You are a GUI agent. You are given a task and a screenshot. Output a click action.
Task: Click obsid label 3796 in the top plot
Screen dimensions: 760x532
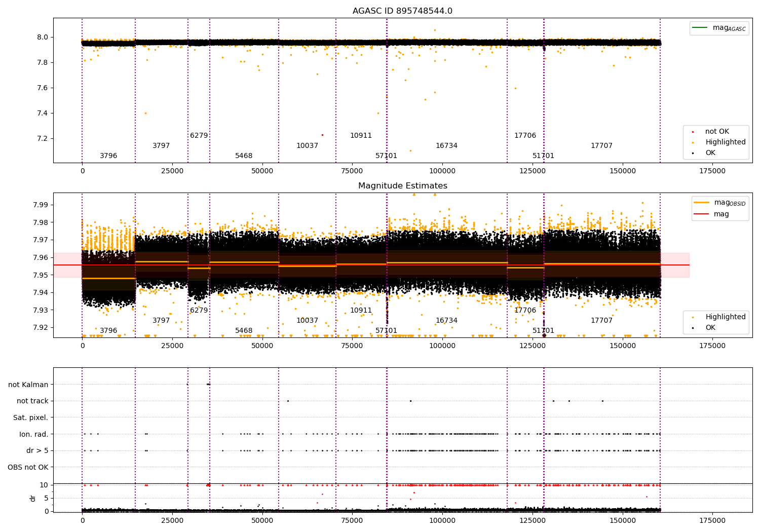point(108,156)
